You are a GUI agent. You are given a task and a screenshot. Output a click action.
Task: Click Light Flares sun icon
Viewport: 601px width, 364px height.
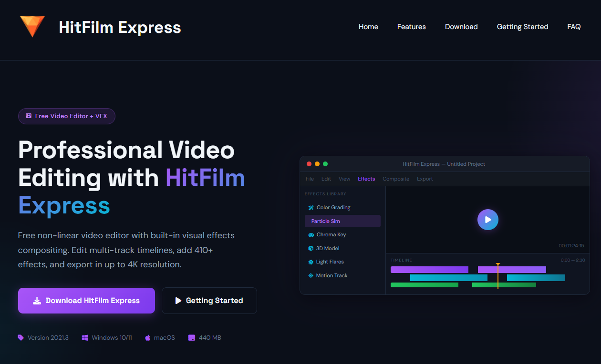311,262
